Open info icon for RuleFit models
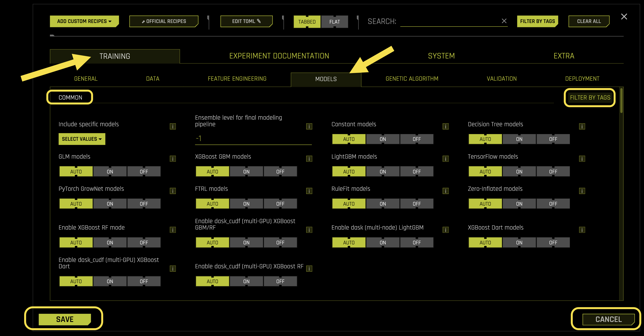 (x=445, y=191)
